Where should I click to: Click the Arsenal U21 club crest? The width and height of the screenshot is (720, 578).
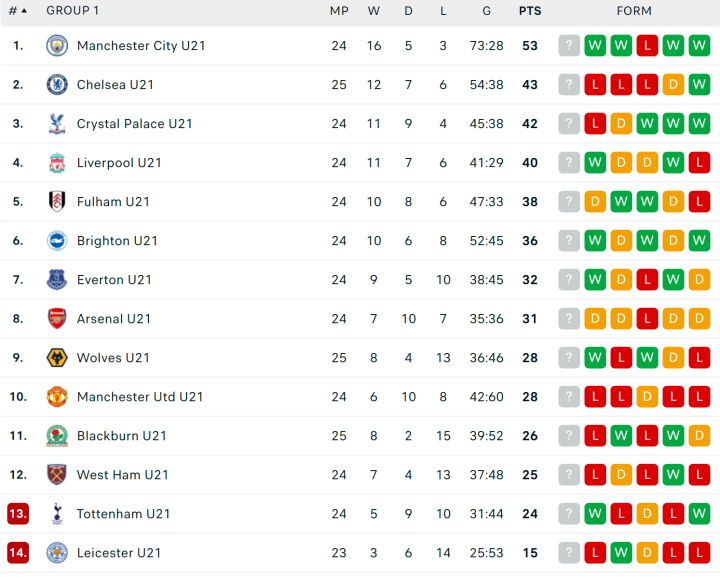pyautogui.click(x=57, y=319)
